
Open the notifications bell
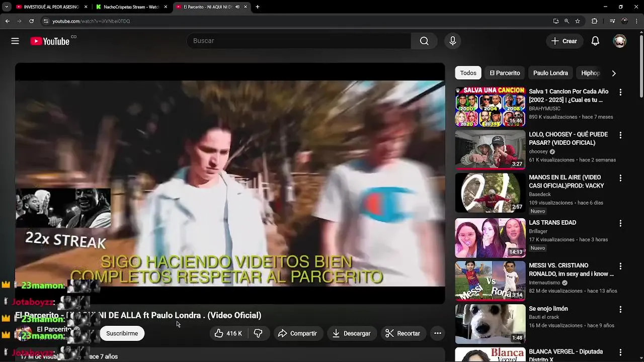point(595,41)
